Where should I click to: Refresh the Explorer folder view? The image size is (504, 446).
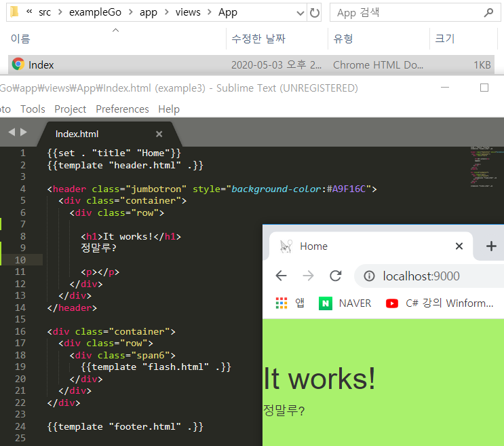click(314, 12)
